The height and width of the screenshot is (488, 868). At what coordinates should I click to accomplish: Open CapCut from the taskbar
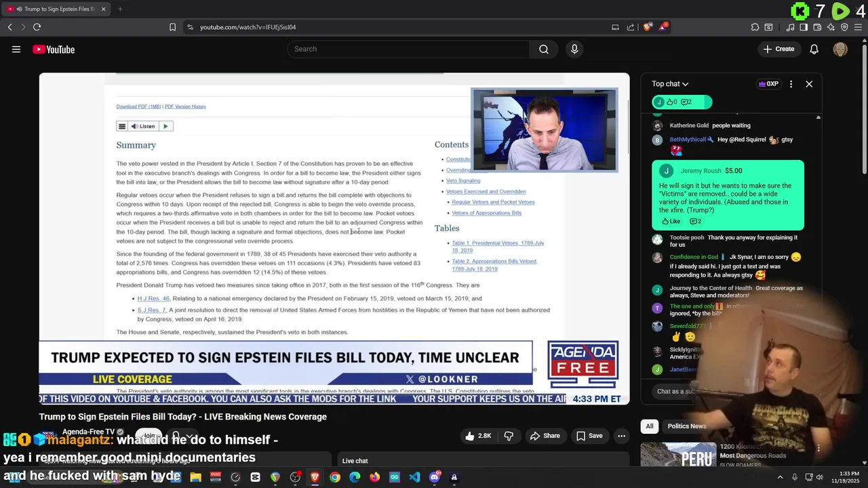click(x=255, y=477)
